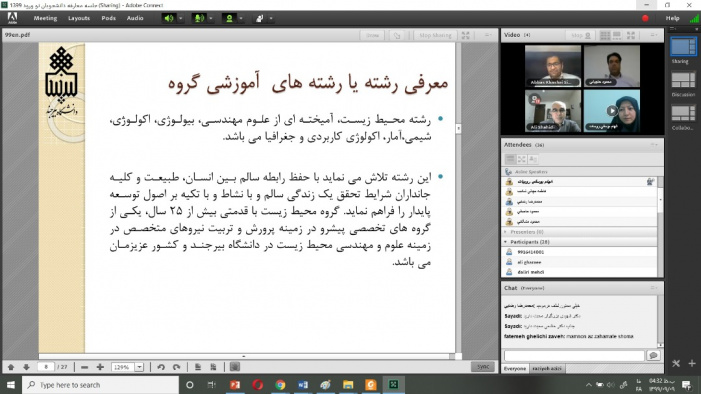Image resolution: width=701 pixels, height=394 pixels.
Task: Open the speaker volume dropdown arrow
Action: [x=181, y=18]
